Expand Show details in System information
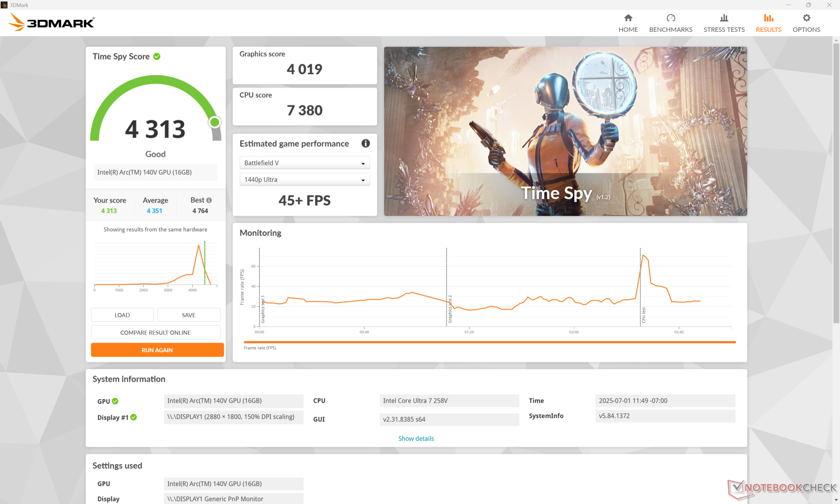The width and height of the screenshot is (840, 504). tap(416, 438)
